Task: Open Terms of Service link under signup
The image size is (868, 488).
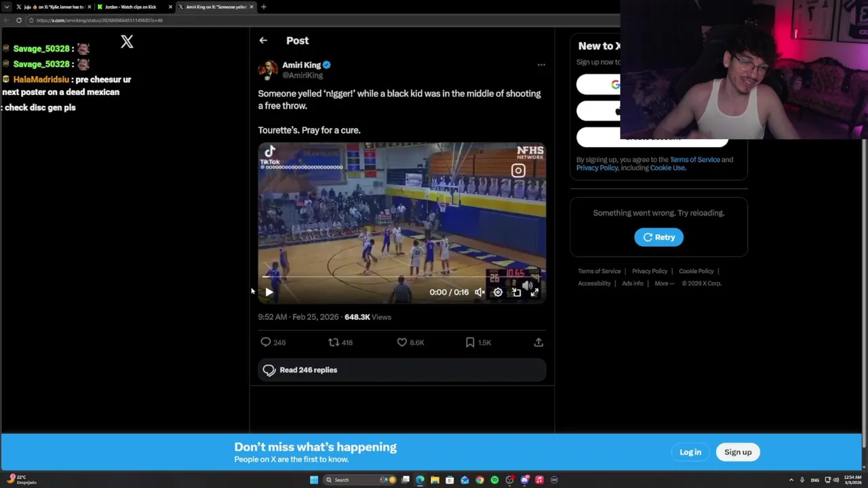Action: [x=694, y=160]
